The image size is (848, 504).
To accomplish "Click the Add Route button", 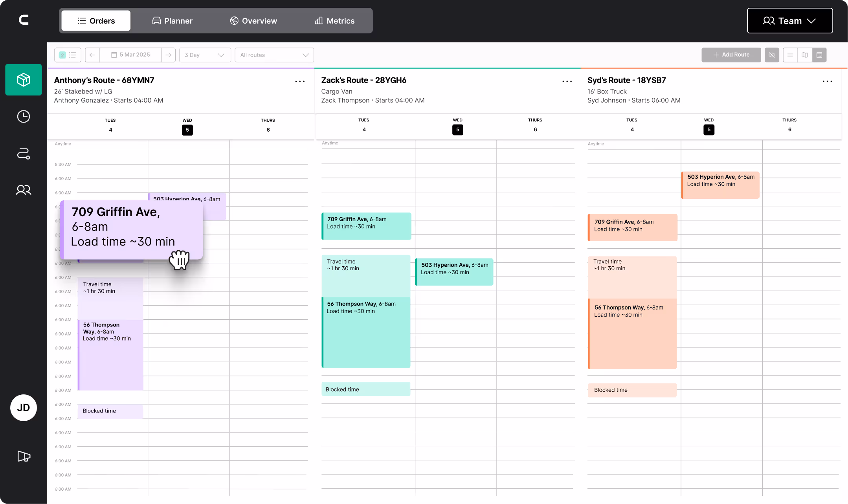I will 731,55.
